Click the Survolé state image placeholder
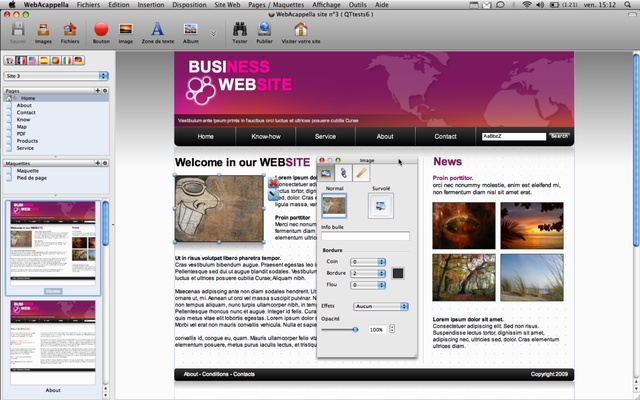The image size is (640, 400). tap(380, 206)
